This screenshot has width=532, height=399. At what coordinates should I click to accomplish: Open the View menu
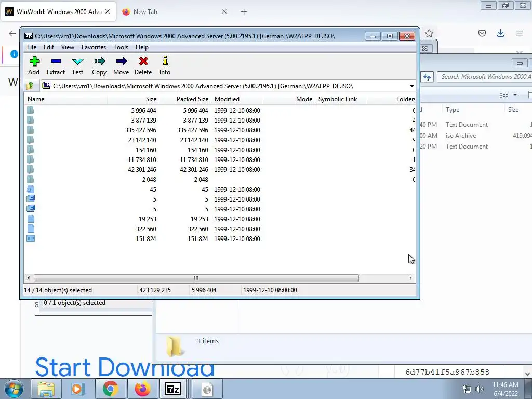(x=68, y=47)
